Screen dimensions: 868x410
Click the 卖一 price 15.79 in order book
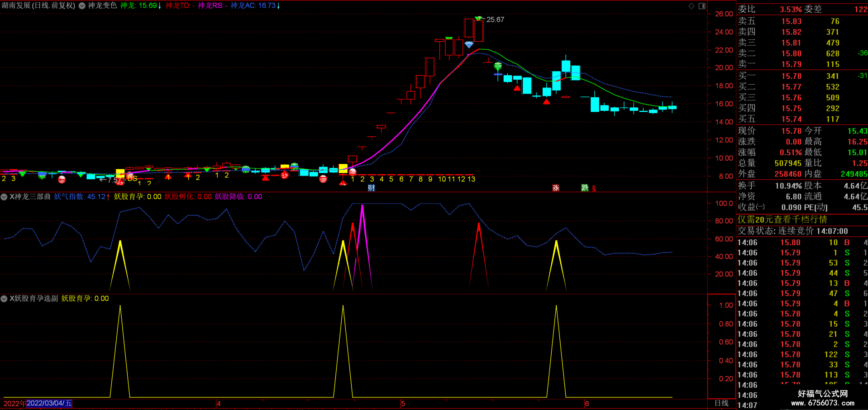tap(791, 64)
